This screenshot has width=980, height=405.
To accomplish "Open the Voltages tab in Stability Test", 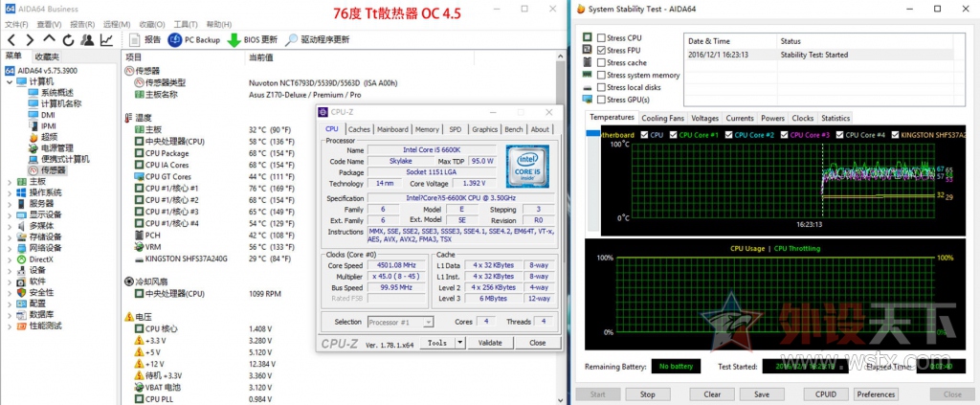I will click(x=705, y=118).
